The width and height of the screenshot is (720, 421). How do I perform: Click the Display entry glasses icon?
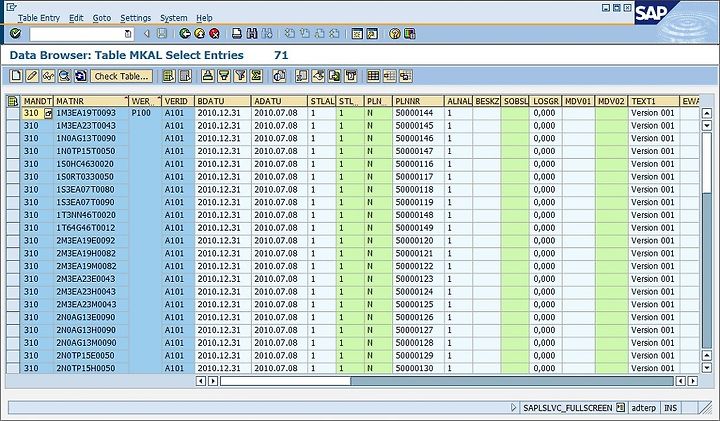click(x=48, y=76)
